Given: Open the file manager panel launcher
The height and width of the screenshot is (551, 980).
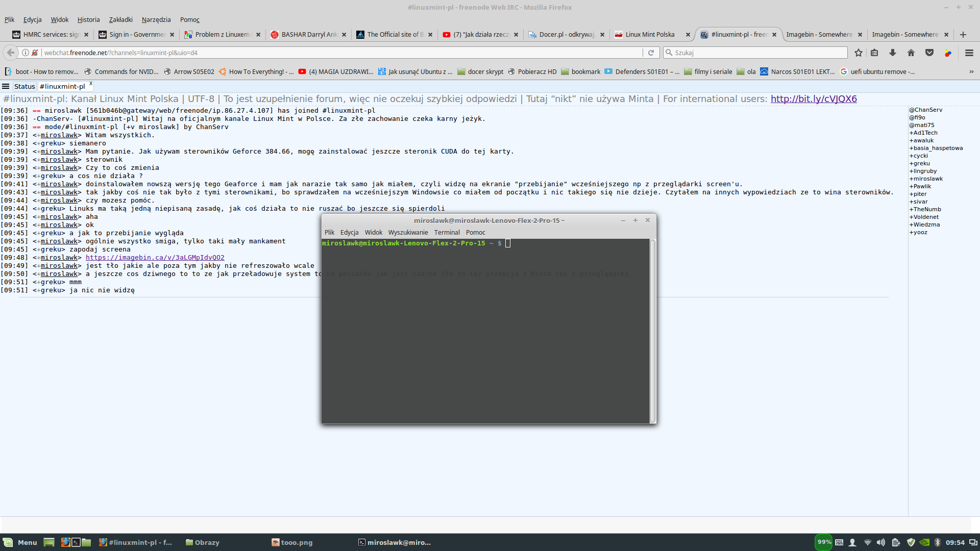Looking at the screenshot, I should (x=86, y=542).
